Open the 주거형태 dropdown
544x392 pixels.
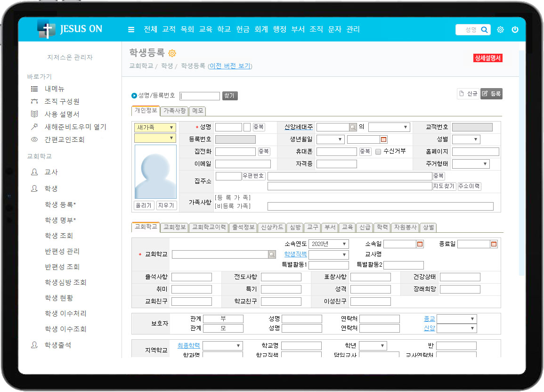click(x=471, y=164)
